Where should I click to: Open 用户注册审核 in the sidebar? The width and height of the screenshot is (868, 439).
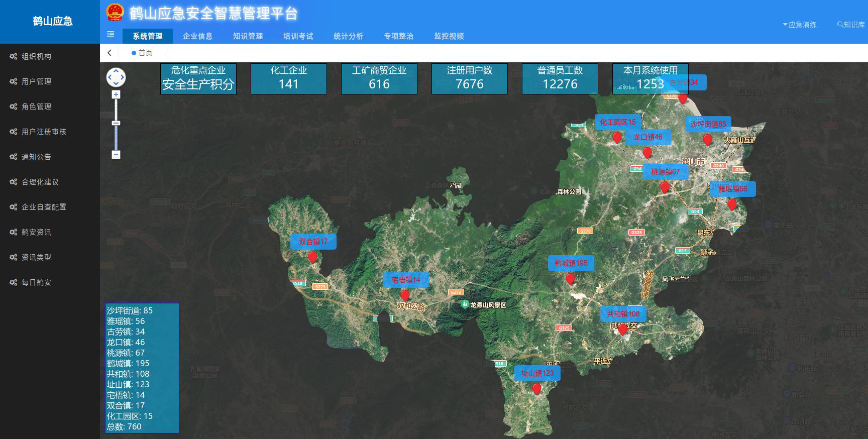click(44, 132)
